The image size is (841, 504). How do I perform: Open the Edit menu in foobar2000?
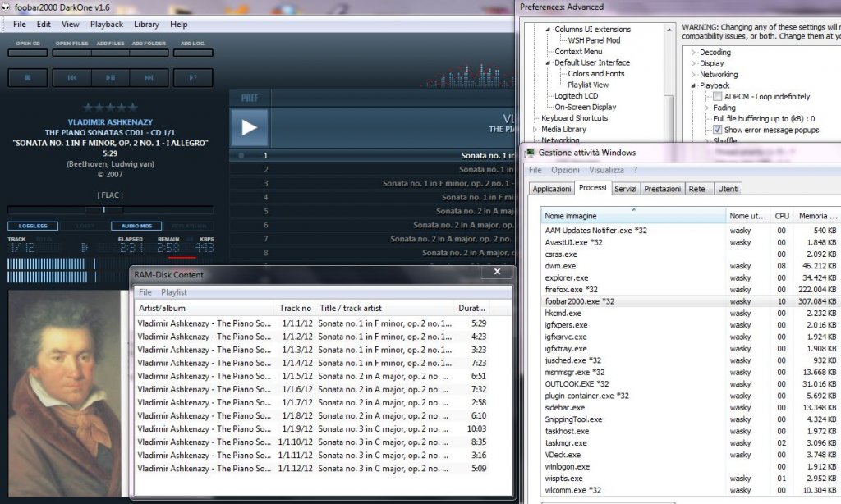click(x=44, y=24)
